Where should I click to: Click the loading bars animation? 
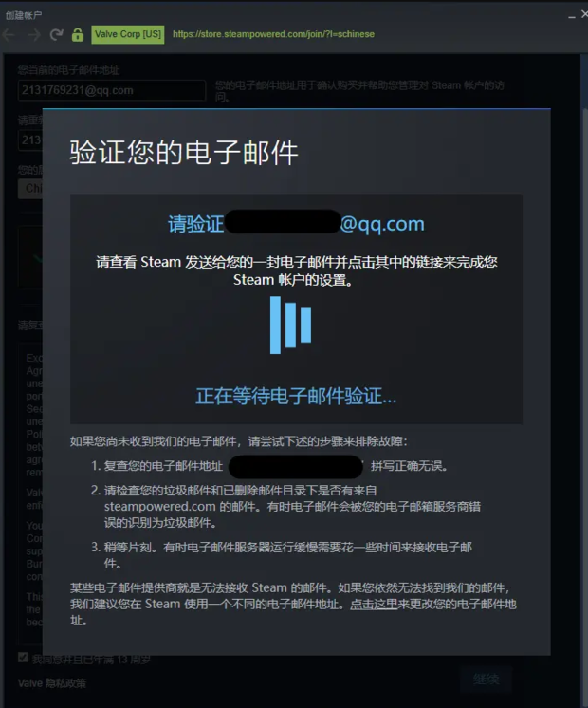coord(290,325)
